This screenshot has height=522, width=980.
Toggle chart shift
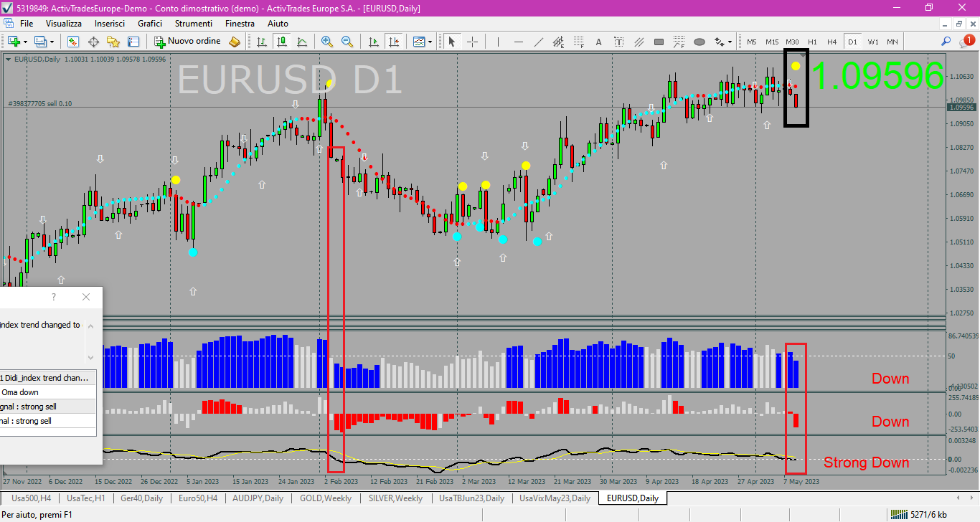click(x=393, y=42)
